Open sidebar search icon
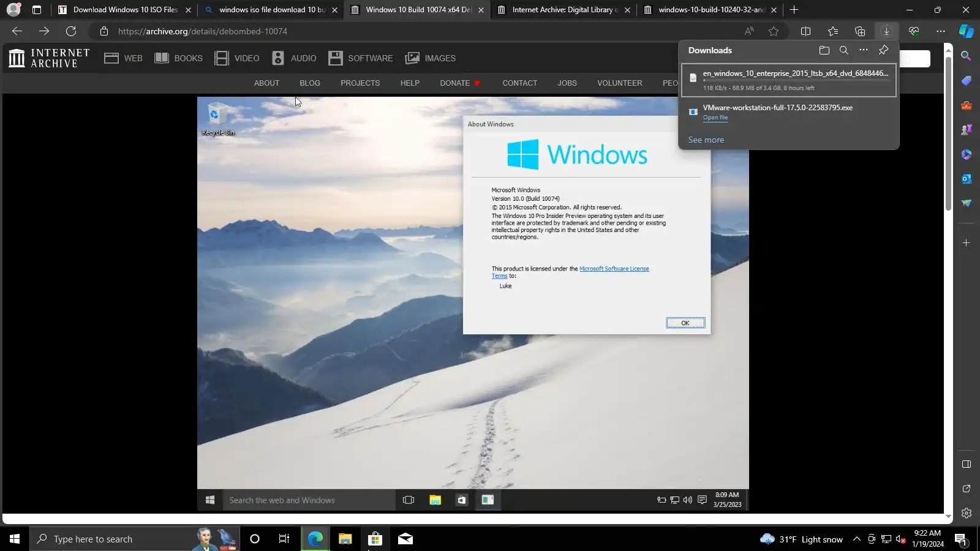This screenshot has width=980, height=551. tap(967, 56)
